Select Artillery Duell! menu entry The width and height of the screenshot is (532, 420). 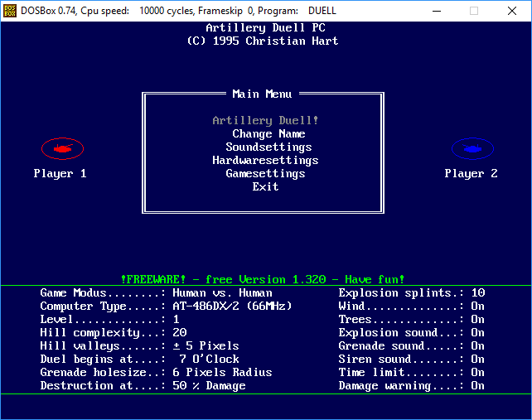coord(265,120)
